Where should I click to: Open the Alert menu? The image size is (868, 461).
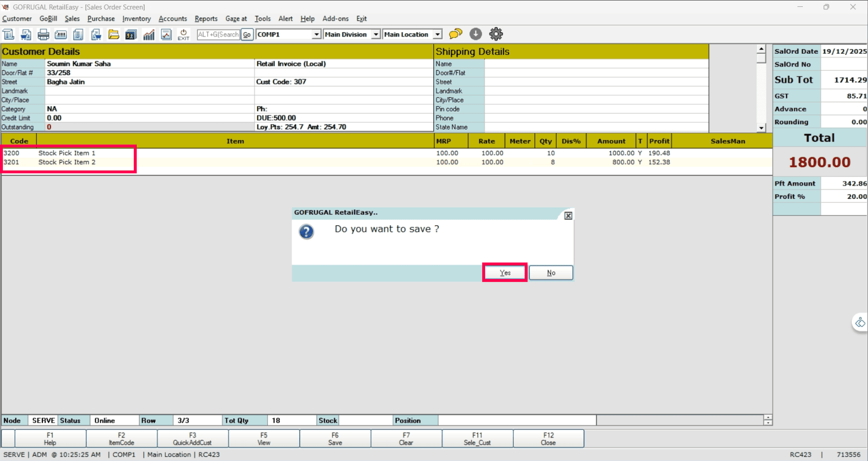(286, 19)
